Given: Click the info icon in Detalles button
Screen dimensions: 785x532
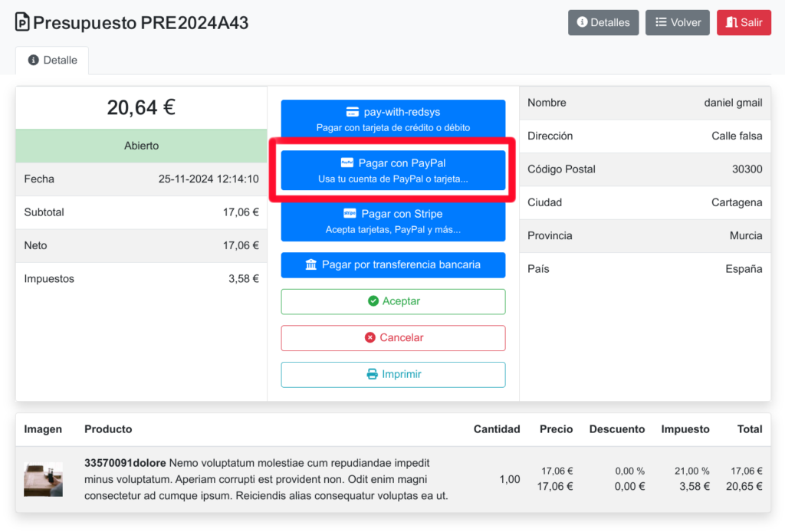Looking at the screenshot, I should click(582, 22).
